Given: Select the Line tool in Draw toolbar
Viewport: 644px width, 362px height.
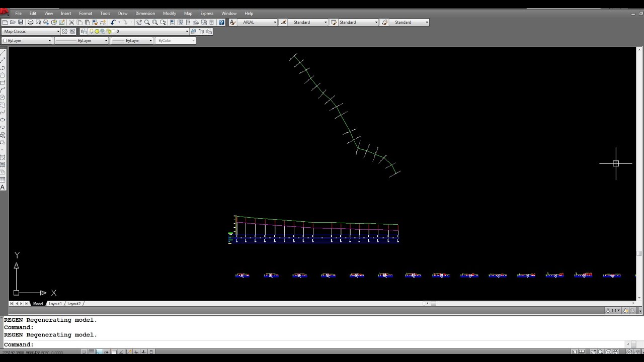Looking at the screenshot, I should pos(3,52).
